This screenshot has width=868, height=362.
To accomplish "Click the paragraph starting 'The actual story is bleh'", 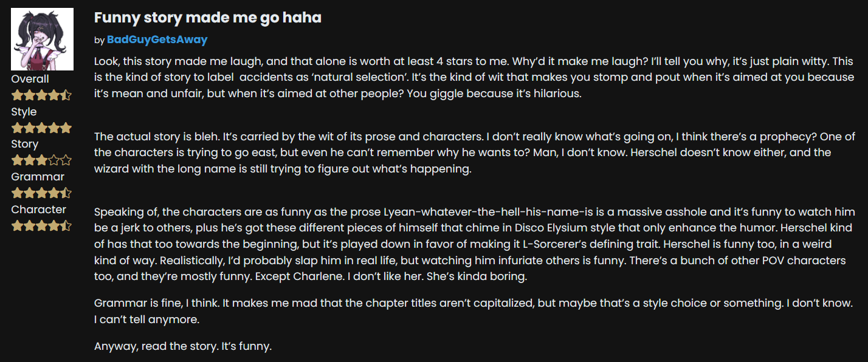I will pyautogui.click(x=396, y=152).
